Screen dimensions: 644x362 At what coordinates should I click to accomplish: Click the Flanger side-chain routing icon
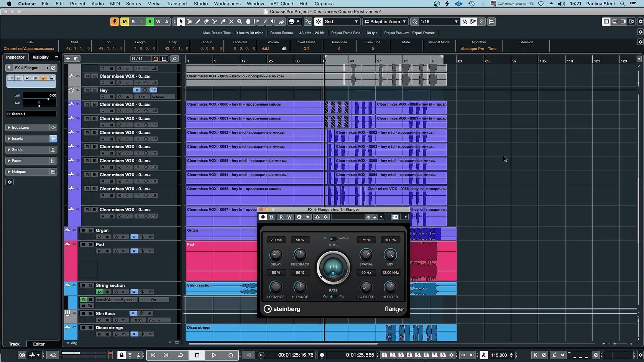(x=317, y=217)
